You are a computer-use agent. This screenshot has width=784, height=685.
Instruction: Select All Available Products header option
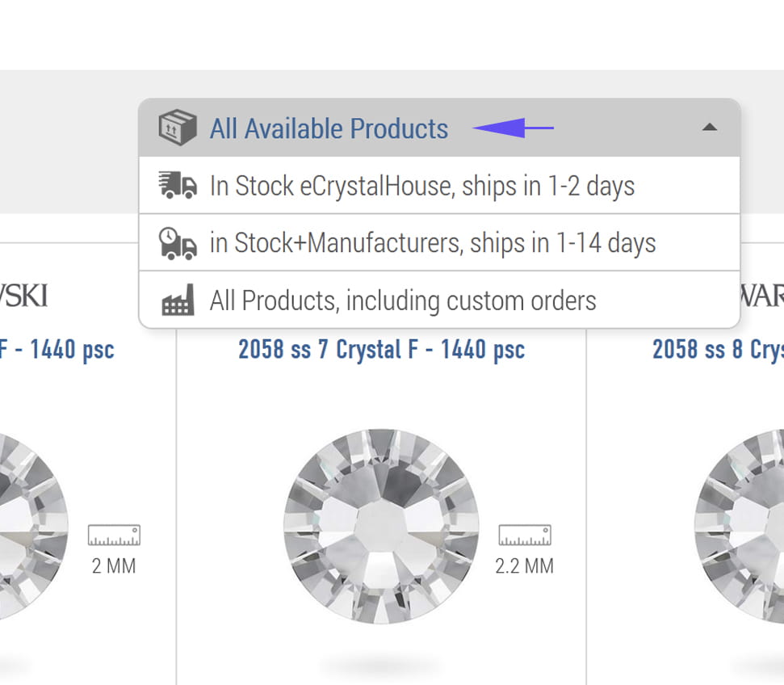[439, 128]
